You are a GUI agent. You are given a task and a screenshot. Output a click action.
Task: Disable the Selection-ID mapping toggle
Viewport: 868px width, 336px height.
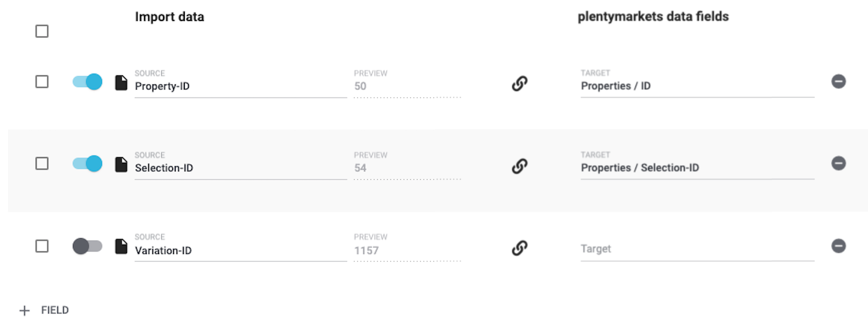87,164
